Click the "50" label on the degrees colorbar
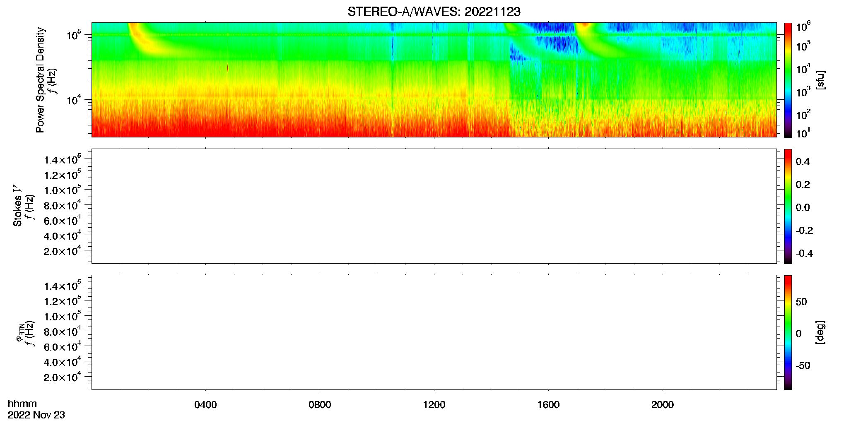Screen dimensions: 868x447 (x=801, y=302)
